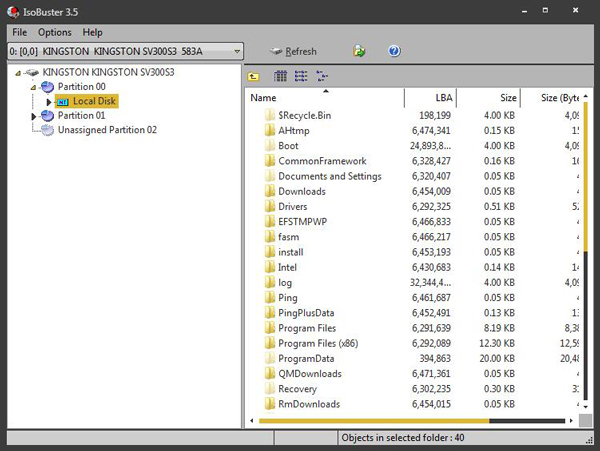Select Unassigned Partition 02

click(x=107, y=130)
